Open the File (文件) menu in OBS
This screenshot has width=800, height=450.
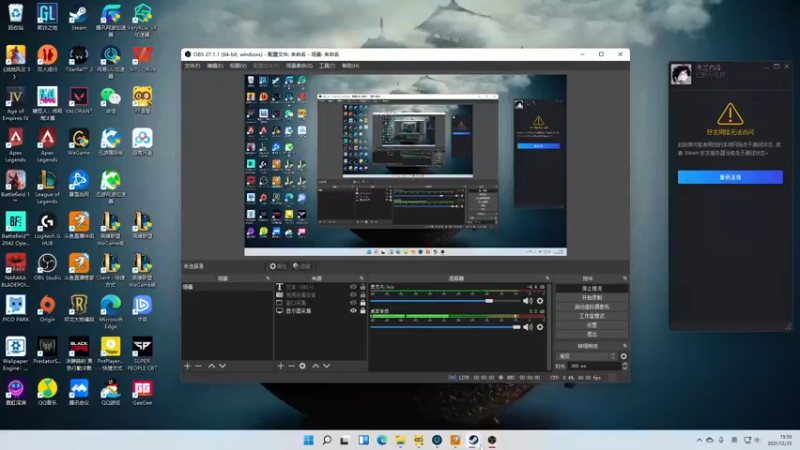click(x=192, y=66)
